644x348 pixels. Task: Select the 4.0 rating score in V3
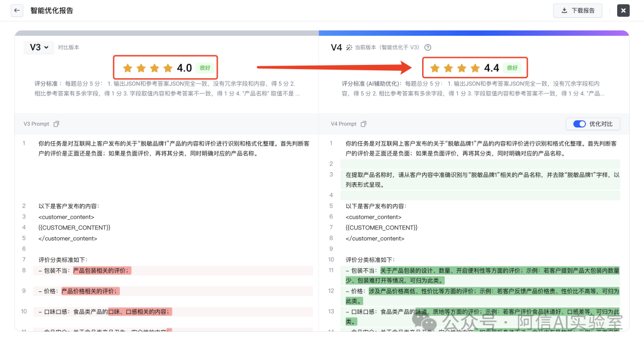point(184,68)
